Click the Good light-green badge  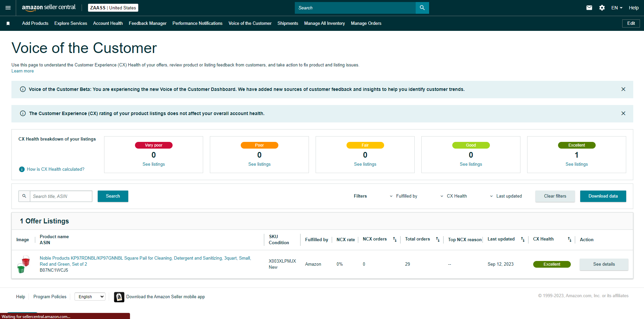[x=471, y=145]
